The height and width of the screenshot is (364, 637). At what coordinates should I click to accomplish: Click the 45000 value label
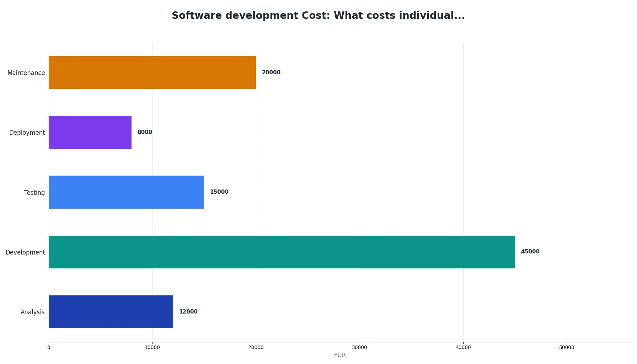click(530, 252)
